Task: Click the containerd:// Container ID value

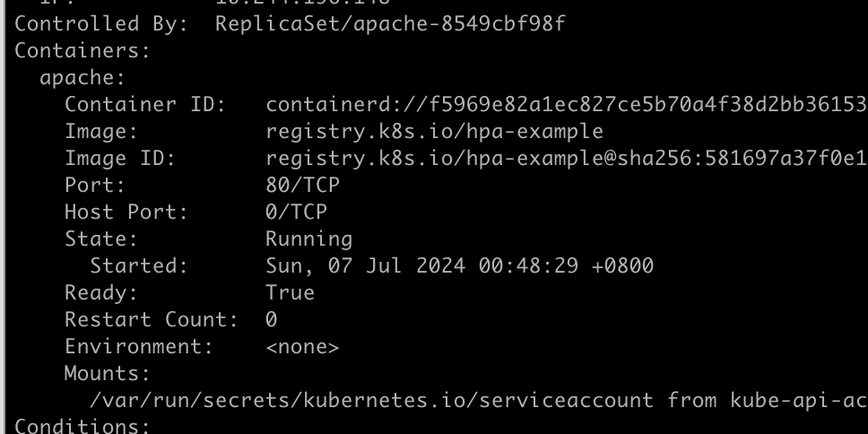Action: click(567, 104)
